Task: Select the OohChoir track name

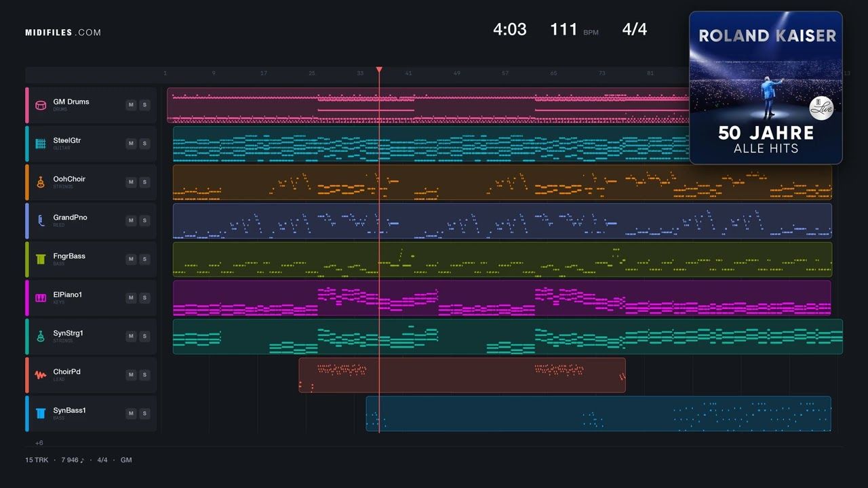Action: (x=69, y=179)
